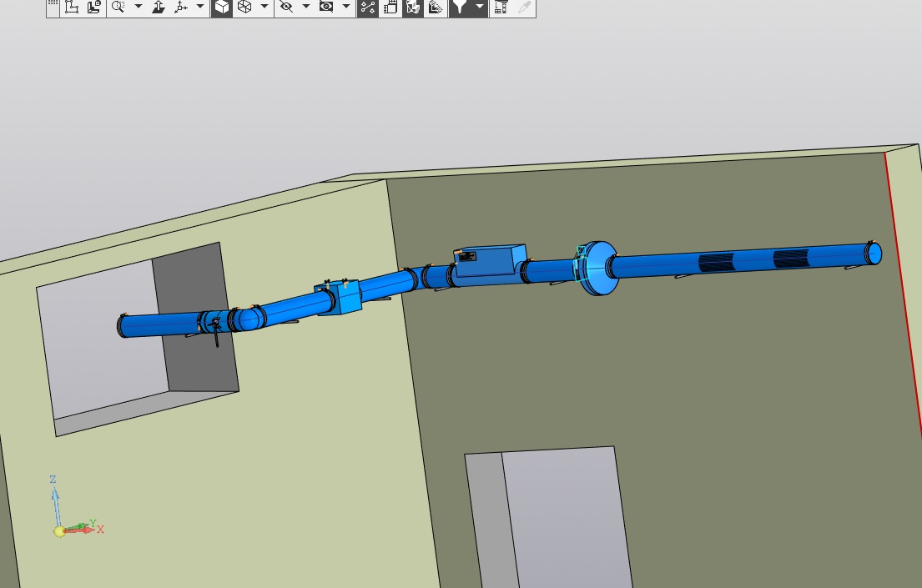The width and height of the screenshot is (922, 588).
Task: Click the toolbar drag handle grip
Action: [53, 5]
